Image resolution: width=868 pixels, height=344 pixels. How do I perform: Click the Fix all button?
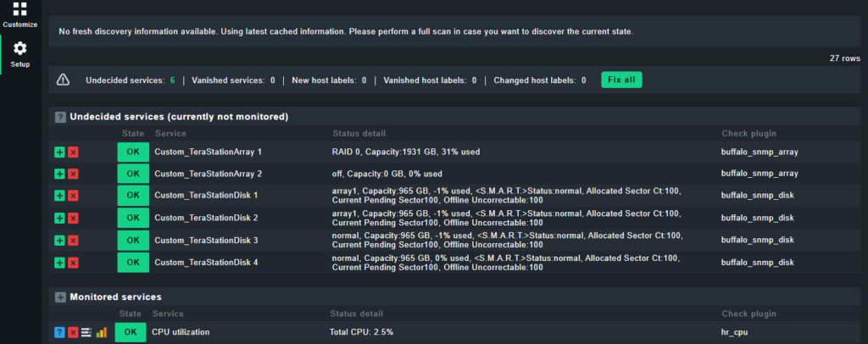[x=621, y=80]
